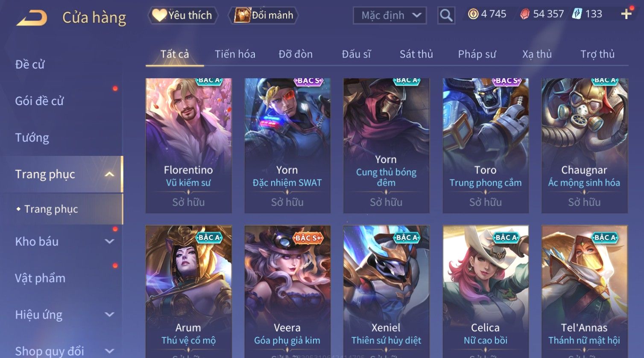Screen dimensions: 644x358
Task: Expand the Hiệu ứng sidebar section
Action: pyautogui.click(x=109, y=315)
